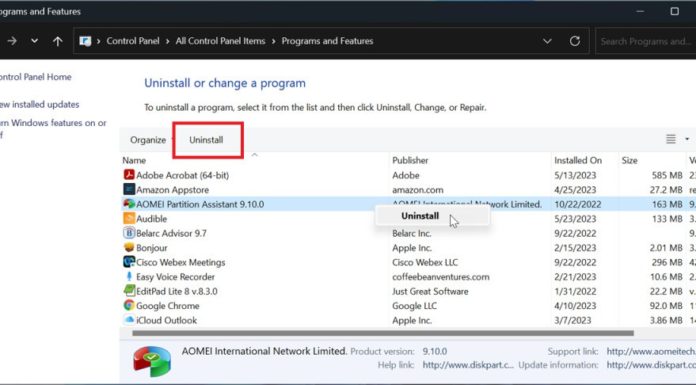Select the Cisco Webex Meetings entry
The width and height of the screenshot is (696, 385).
[x=180, y=262]
